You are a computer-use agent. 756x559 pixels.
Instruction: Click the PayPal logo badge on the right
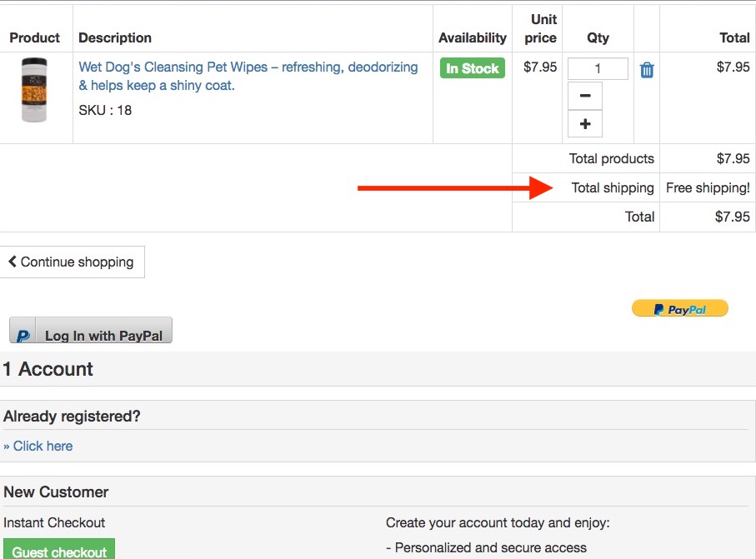679,308
